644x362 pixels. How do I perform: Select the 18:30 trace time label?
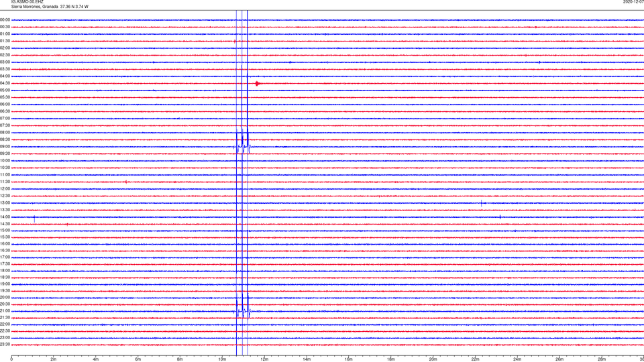5,278
